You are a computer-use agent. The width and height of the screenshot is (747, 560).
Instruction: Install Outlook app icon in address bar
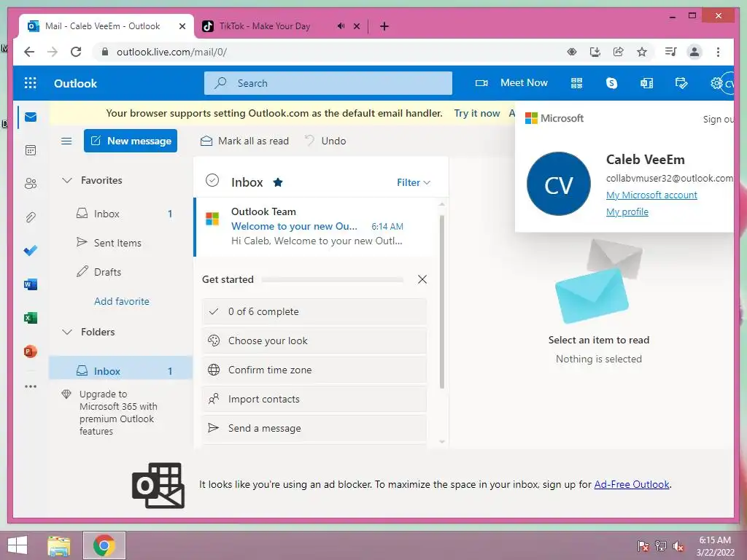[x=595, y=52]
